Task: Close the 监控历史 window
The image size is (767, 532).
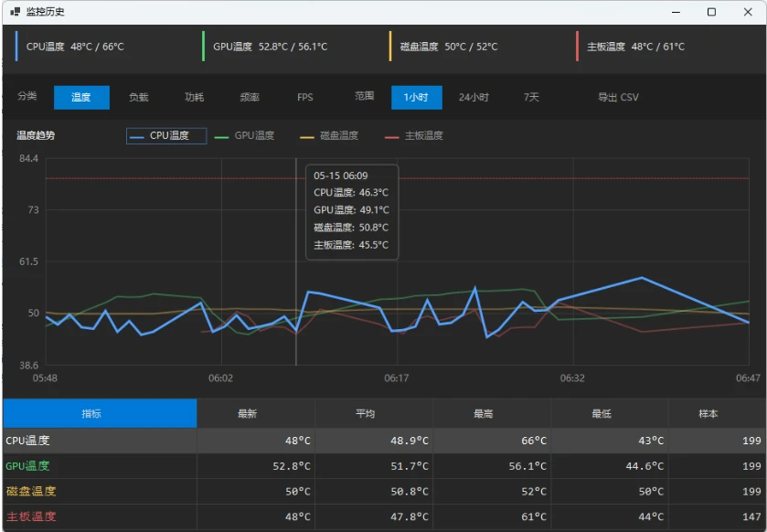Action: pyautogui.click(x=748, y=12)
